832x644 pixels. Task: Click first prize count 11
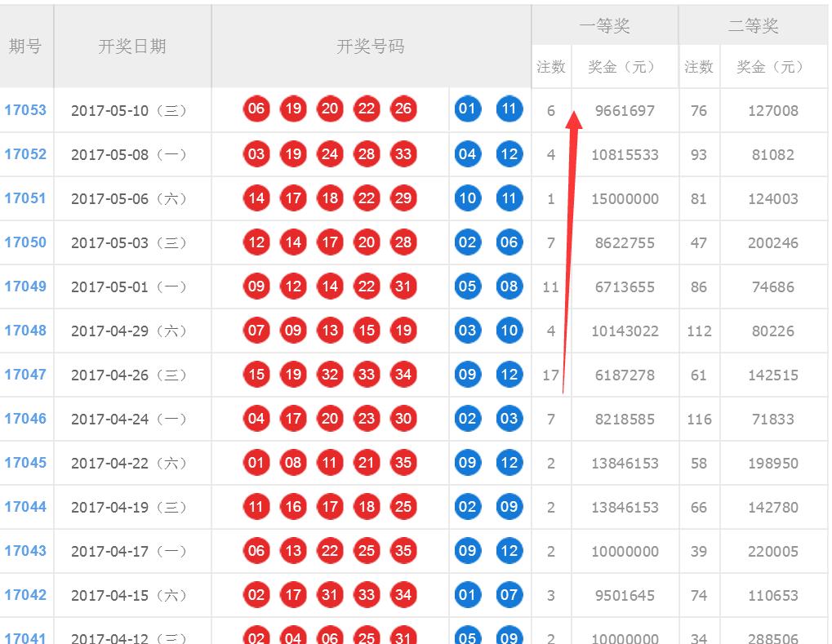551,286
